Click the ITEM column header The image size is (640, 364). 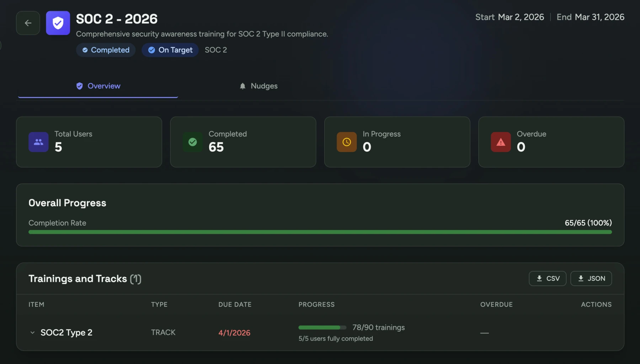click(x=36, y=305)
